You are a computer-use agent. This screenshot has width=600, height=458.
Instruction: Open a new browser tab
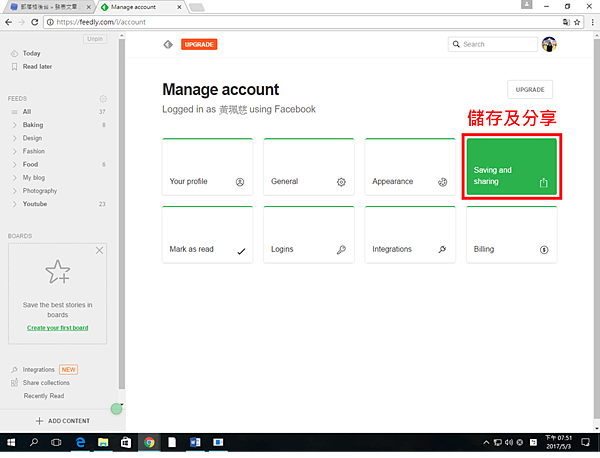[x=197, y=7]
